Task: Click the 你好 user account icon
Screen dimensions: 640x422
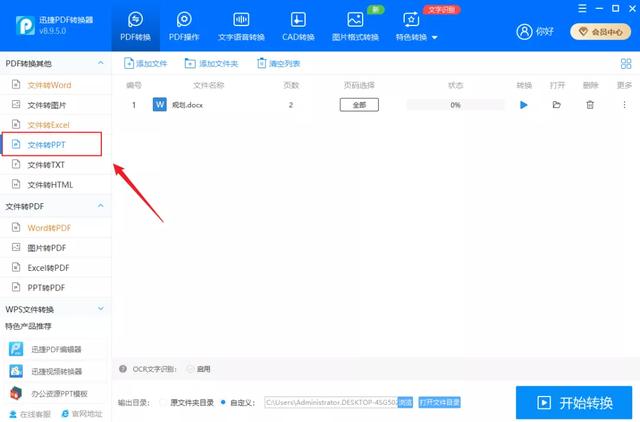Action: point(524,31)
